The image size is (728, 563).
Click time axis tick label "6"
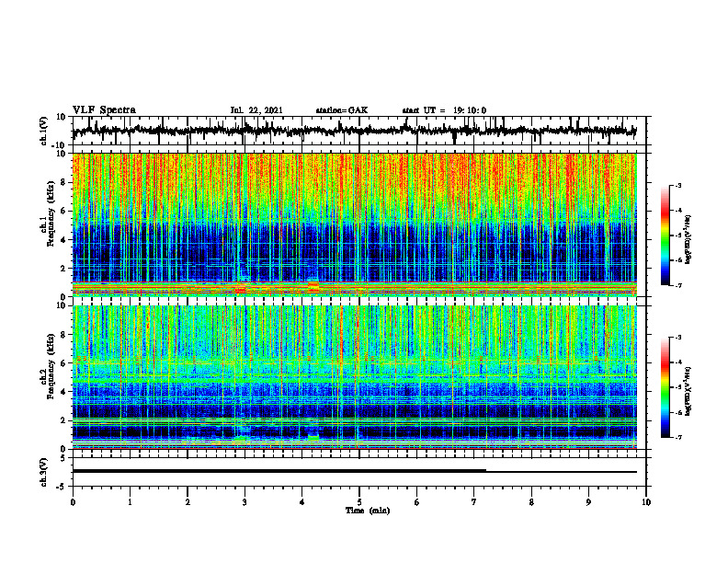coord(417,502)
